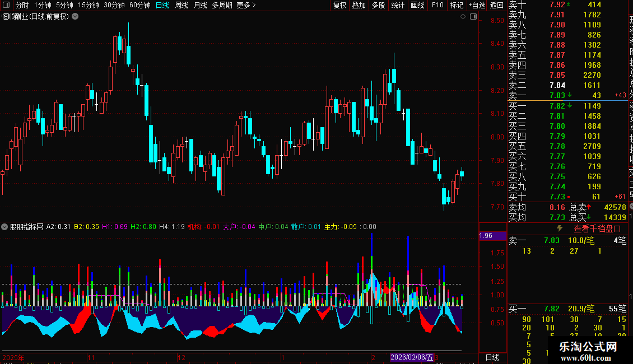Select the 2026/02/06/五 date marker
Image resolution: width=633 pixels, height=364 pixels.
[x=412, y=357]
